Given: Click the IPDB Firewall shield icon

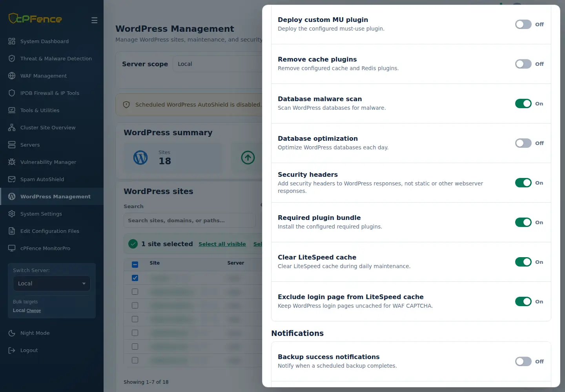Looking at the screenshot, I should pyautogui.click(x=12, y=93).
